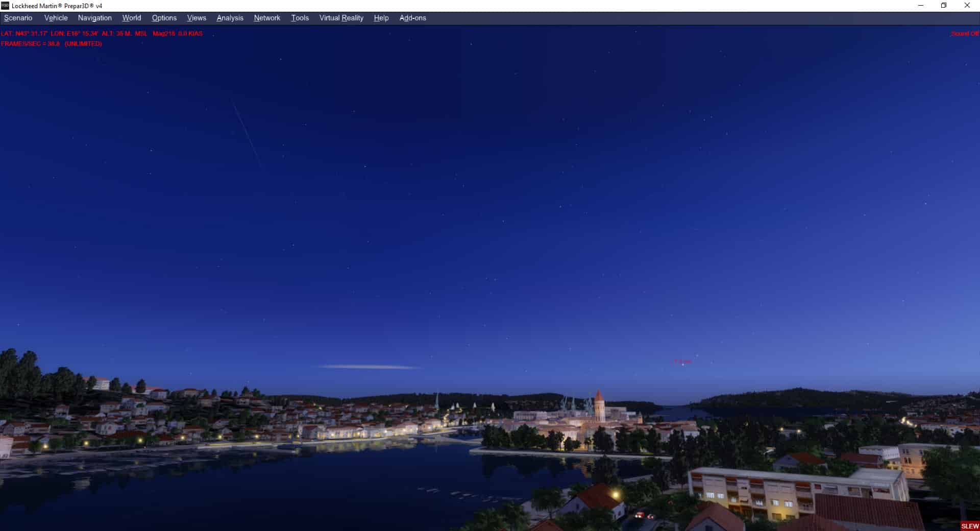Image resolution: width=980 pixels, height=531 pixels.
Task: Open the Vehicle menu
Action: pyautogui.click(x=56, y=18)
